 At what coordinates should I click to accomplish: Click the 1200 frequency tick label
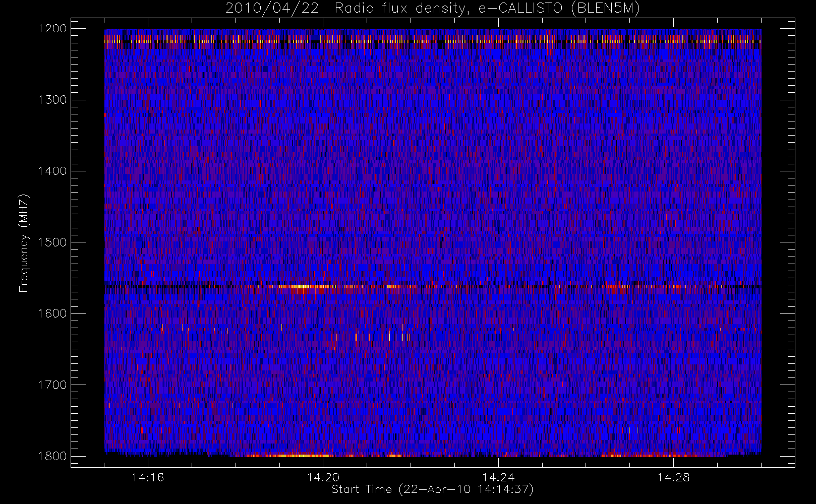click(52, 28)
